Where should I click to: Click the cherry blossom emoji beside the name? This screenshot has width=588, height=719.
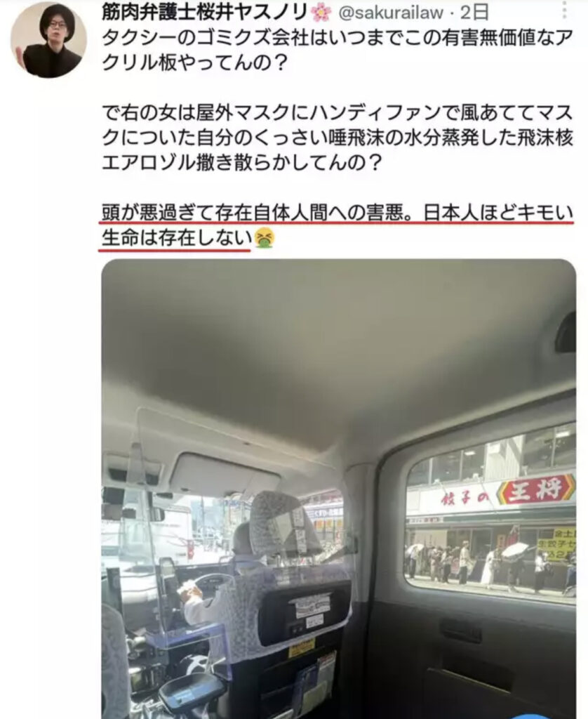[x=321, y=12]
